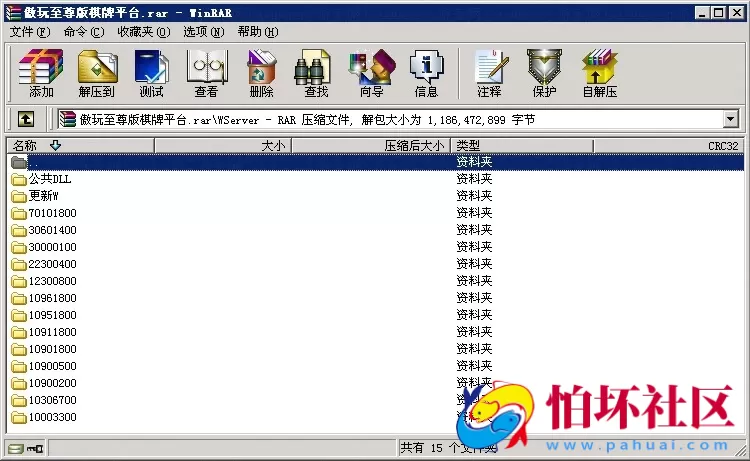The width and height of the screenshot is (750, 461).
Task: Select folder name 10951800
Action: point(53,315)
